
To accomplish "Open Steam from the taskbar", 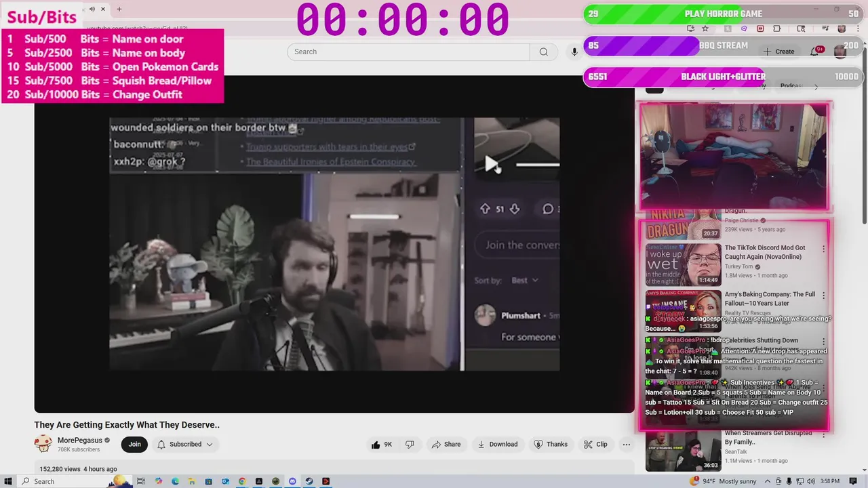I will pos(309,481).
